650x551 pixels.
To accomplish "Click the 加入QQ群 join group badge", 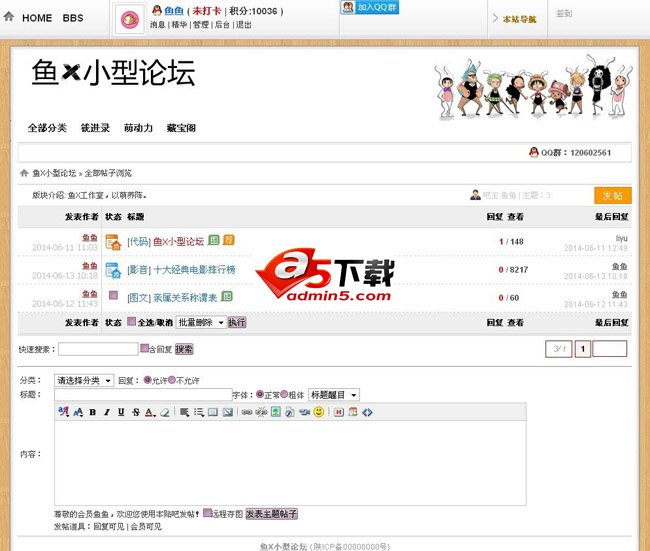I will click(x=369, y=7).
